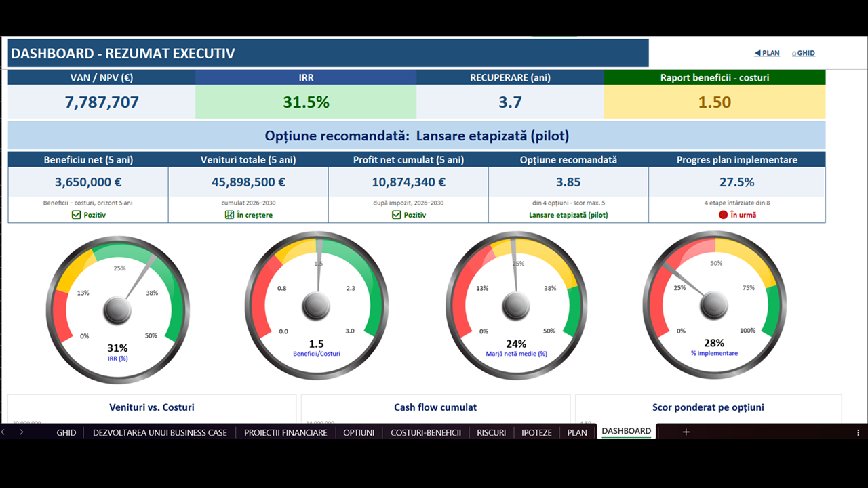
Task: Click green Lansare etapizată (pilot) label
Action: [x=568, y=215]
